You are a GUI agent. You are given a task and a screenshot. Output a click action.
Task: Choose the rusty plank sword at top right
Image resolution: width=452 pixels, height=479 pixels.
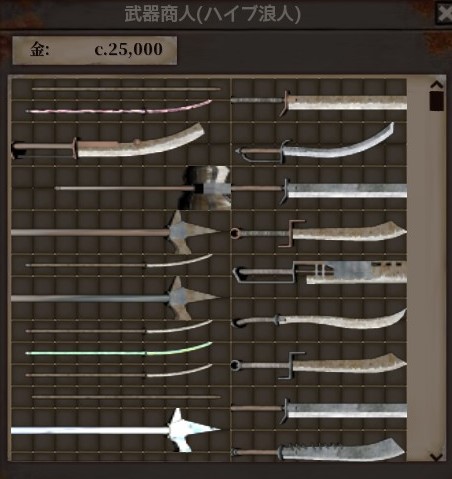(319, 102)
